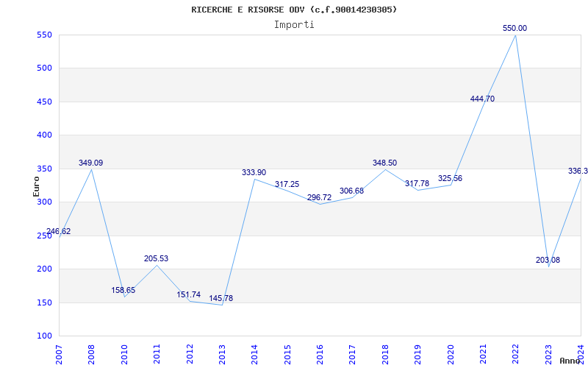The image size is (588, 368).
Task: Click the 296.72 data label
Action: pyautogui.click(x=320, y=197)
